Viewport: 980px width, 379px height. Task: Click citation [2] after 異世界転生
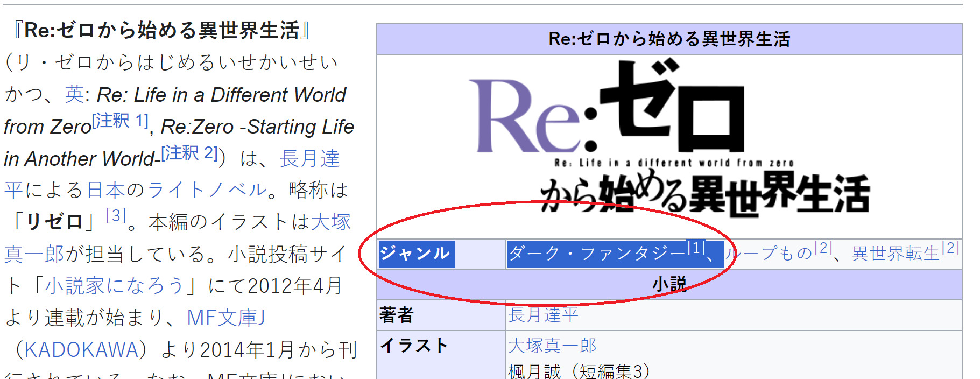point(950,248)
